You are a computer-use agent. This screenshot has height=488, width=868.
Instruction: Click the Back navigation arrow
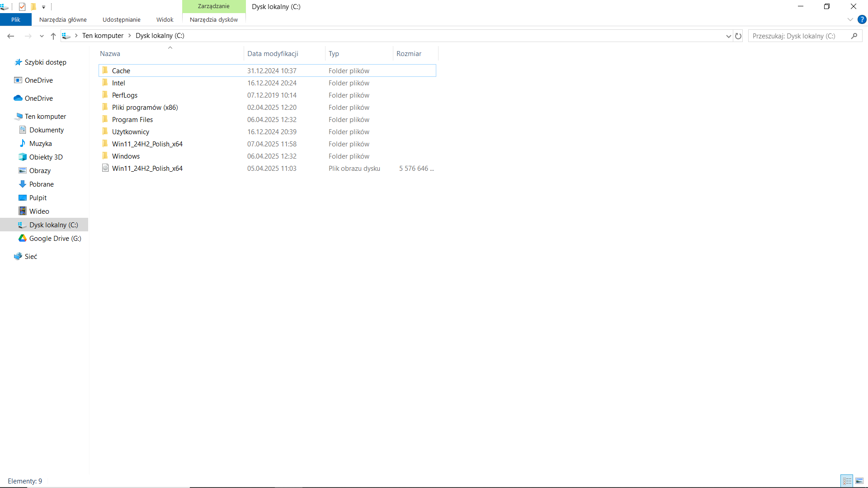pos(11,36)
